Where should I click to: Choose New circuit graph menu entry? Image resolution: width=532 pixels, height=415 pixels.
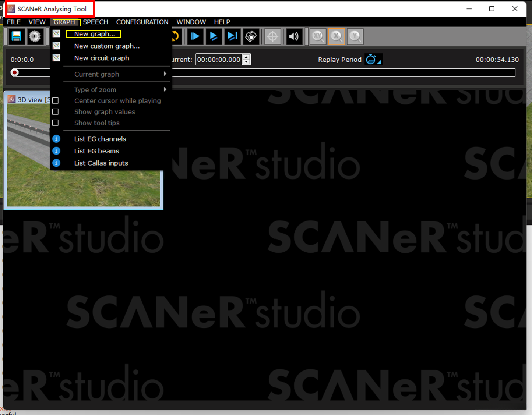click(110, 58)
